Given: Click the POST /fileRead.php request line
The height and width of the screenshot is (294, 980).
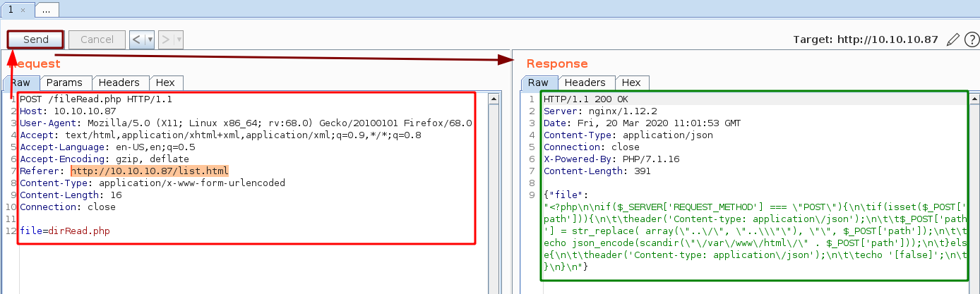Looking at the screenshot, I should tap(95, 99).
